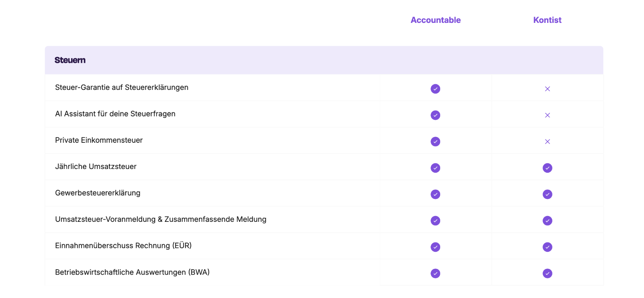The image size is (644, 298).
Task: Click Accountable checkmark for Private Einkommensteuer
Action: [435, 142]
